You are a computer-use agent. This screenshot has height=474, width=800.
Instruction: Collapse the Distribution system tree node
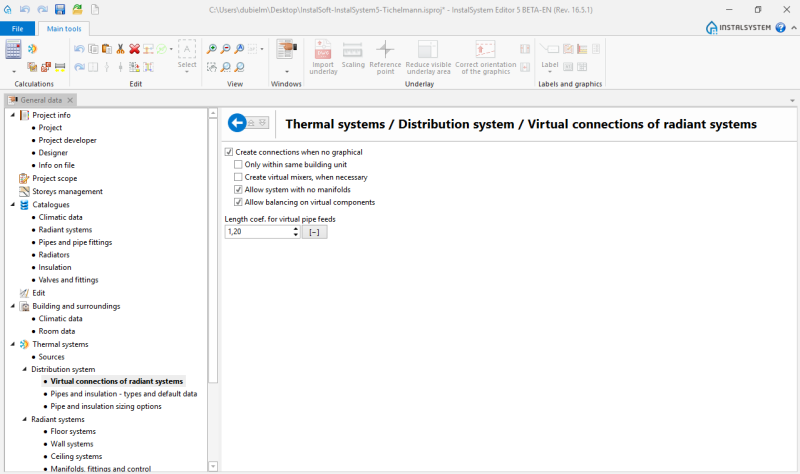click(24, 369)
